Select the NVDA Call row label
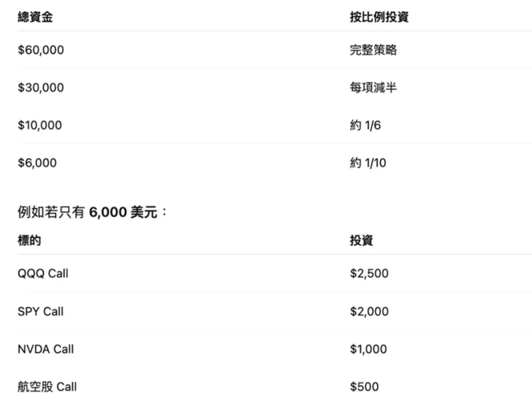Image resolution: width=532 pixels, height=411 pixels. [45, 349]
